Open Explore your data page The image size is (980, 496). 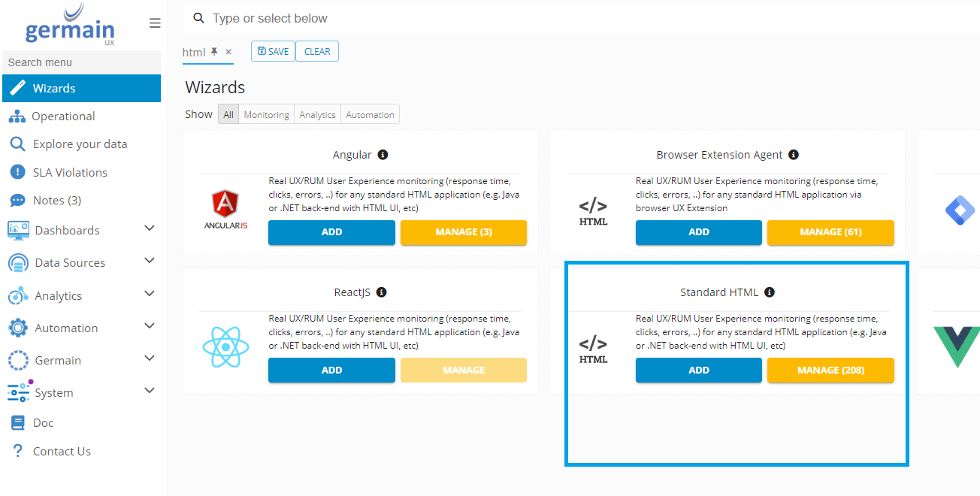(80, 144)
